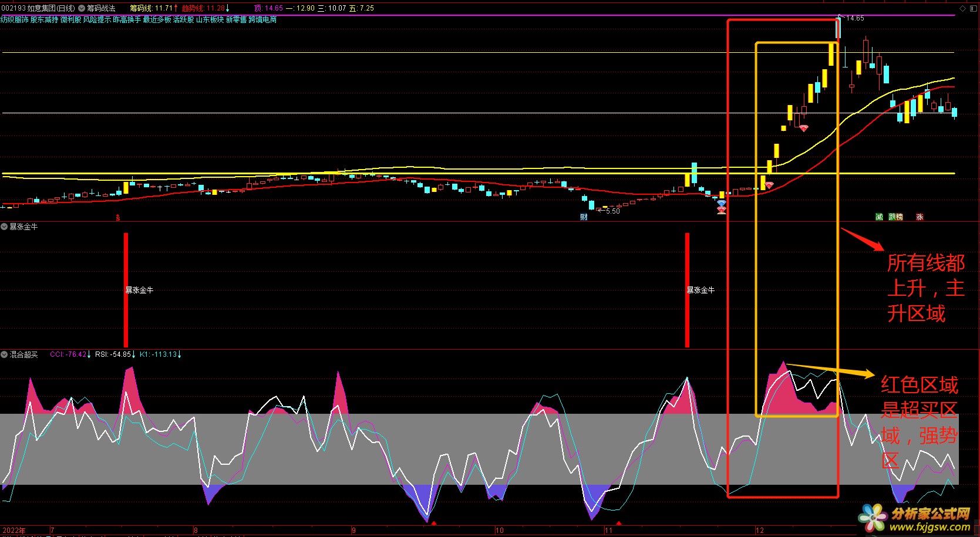The height and width of the screenshot is (537, 980).
Task: Click the 股东减持 tag
Action: coord(45,19)
